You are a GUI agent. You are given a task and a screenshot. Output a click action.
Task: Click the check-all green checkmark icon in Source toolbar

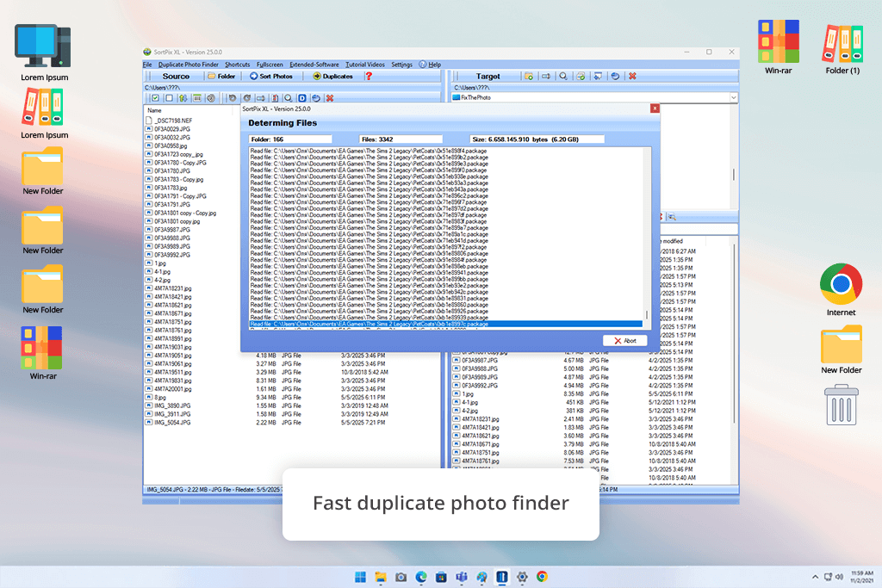click(155, 98)
